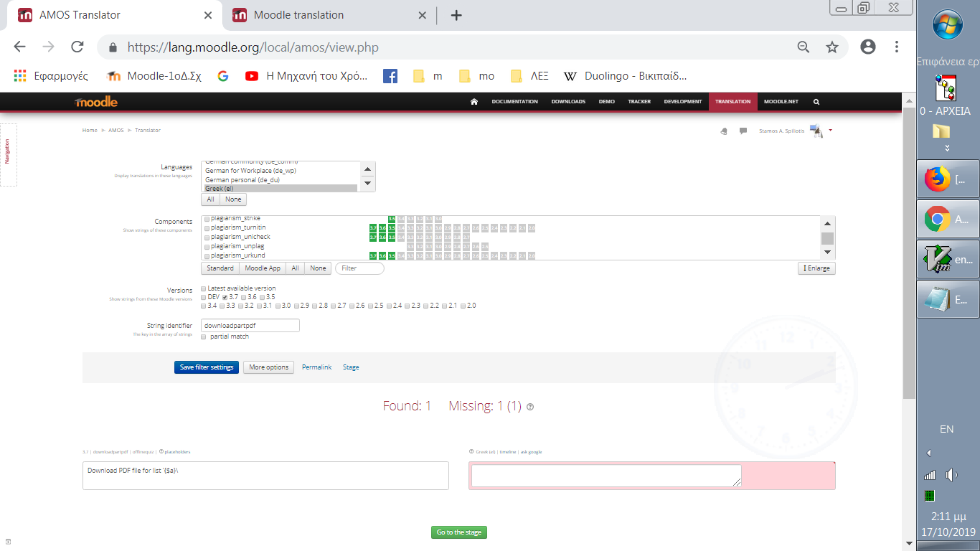Open the Google bookmark icon
This screenshot has width=980, height=551.
coord(223,76)
